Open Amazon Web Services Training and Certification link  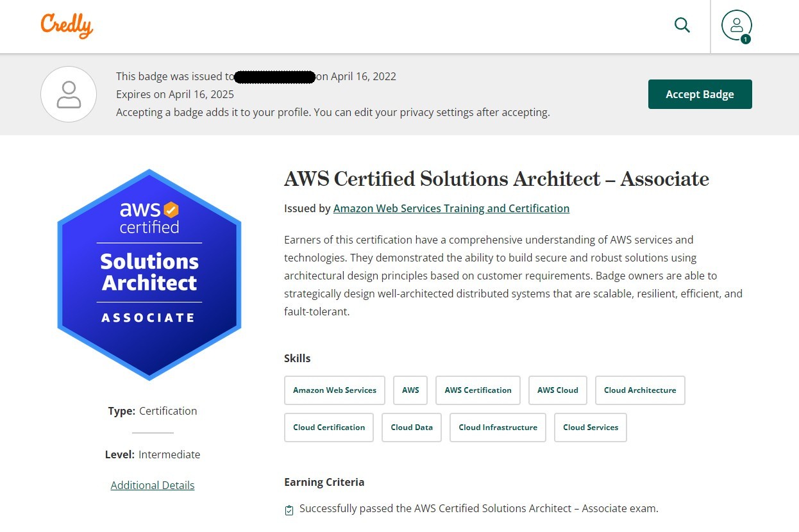[451, 208]
